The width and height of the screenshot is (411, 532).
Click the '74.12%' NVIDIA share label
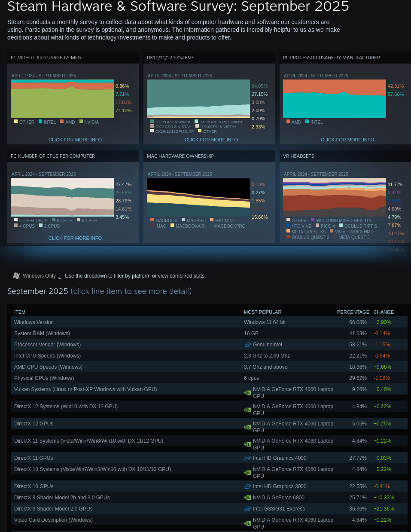click(123, 110)
